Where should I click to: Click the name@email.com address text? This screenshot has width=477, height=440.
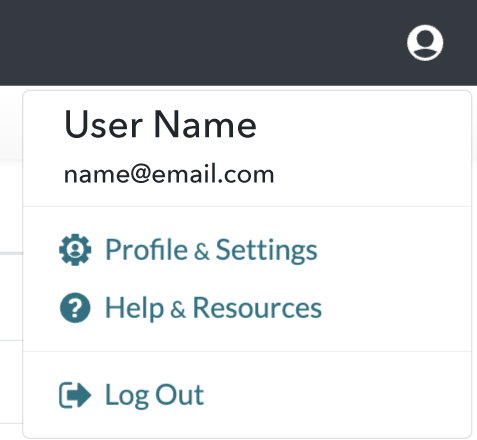tap(169, 174)
